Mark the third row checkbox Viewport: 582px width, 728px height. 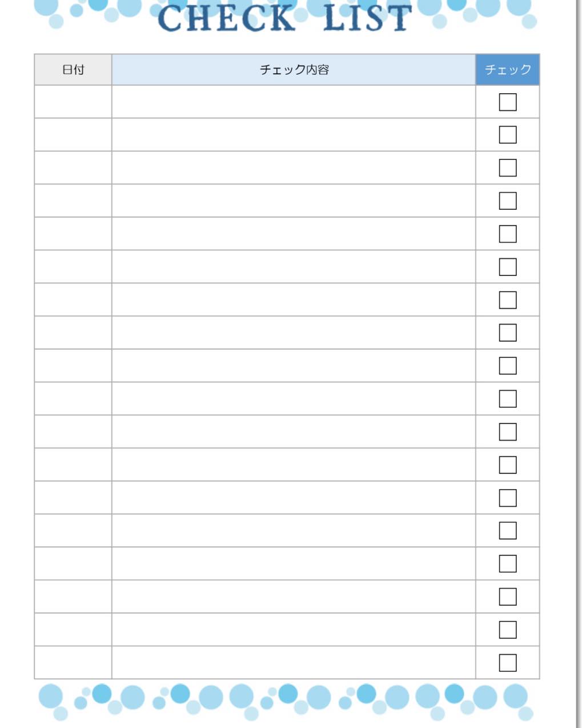pos(507,168)
